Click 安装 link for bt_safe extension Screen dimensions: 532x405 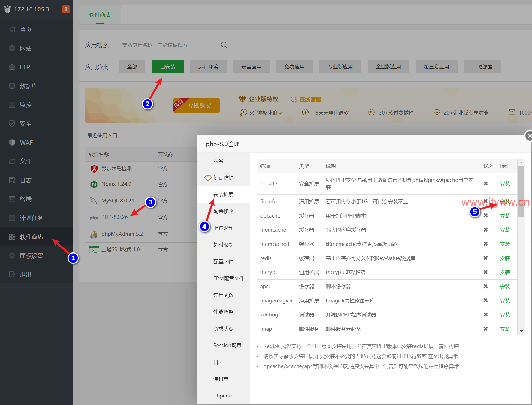pos(505,184)
